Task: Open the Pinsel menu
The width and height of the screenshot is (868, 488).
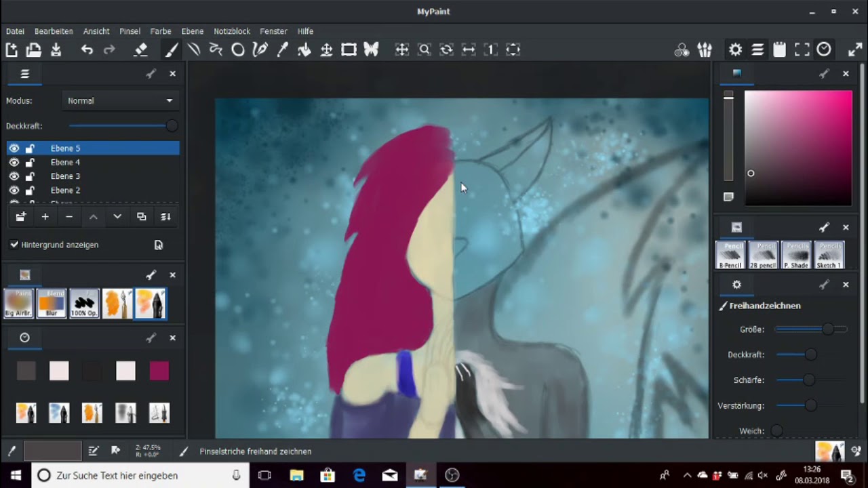Action: [x=130, y=31]
